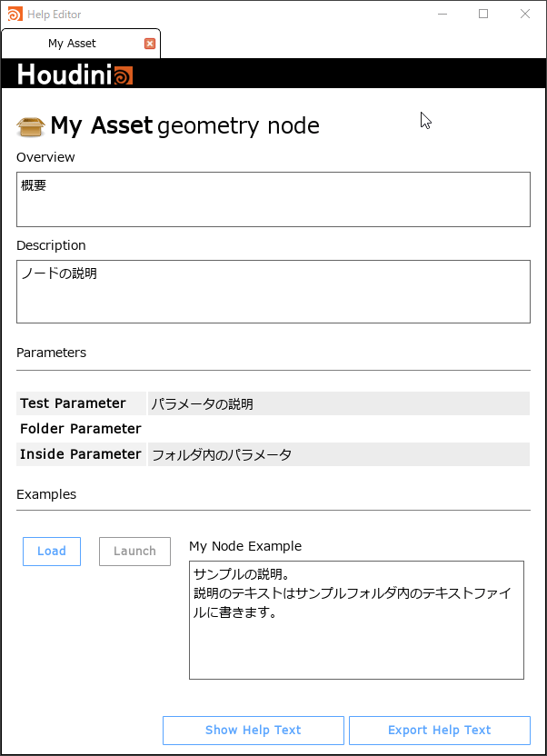This screenshot has width=547, height=756.
Task: Close the My Asset tab
Action: [x=150, y=44]
